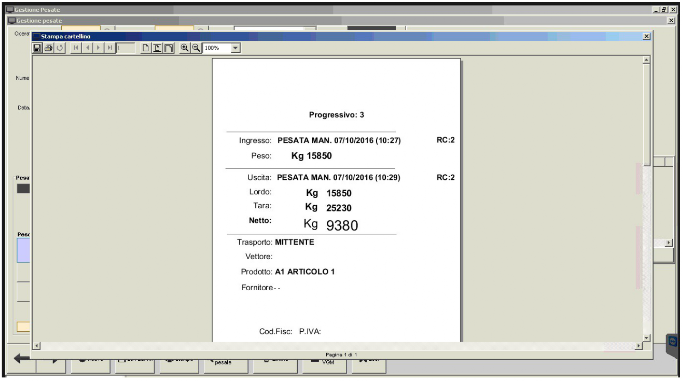The height and width of the screenshot is (381, 682).
Task: Click the zoom out magnifier icon
Action: coord(196,48)
